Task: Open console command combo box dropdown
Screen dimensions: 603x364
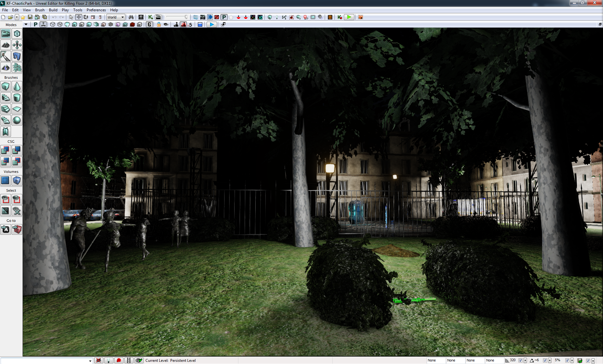Action: tap(90, 361)
